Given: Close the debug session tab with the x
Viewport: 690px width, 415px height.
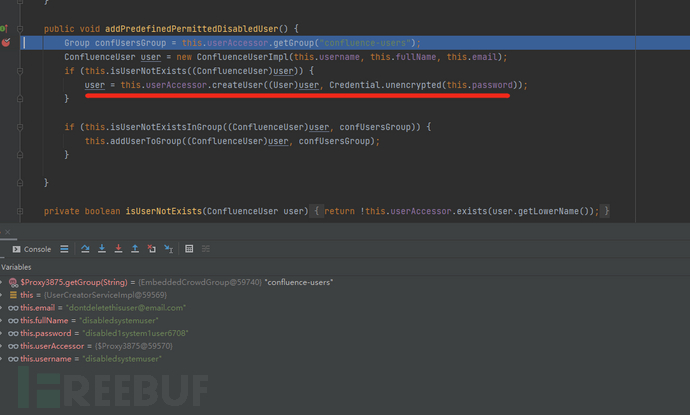Looking at the screenshot, I should point(7,232).
